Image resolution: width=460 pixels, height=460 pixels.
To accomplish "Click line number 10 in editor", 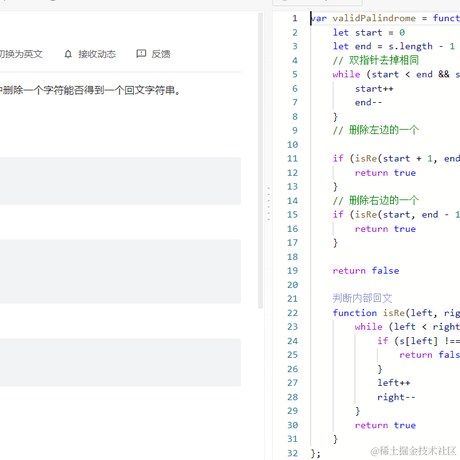I will click(x=292, y=145).
